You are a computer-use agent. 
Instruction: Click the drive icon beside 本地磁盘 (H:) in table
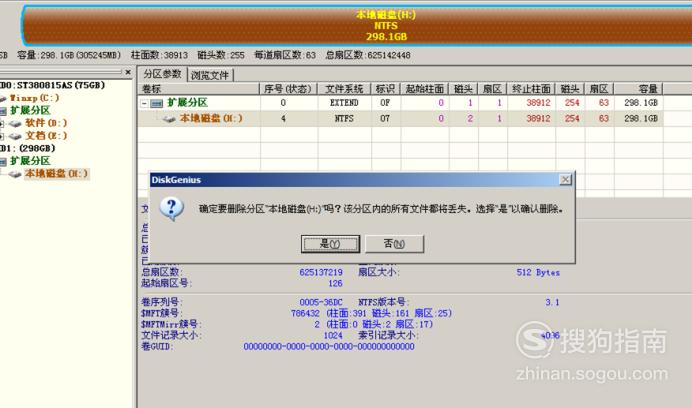tap(169, 119)
